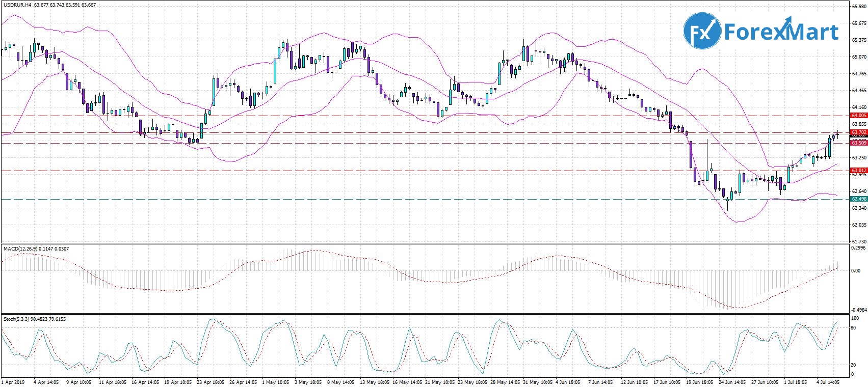This screenshot has width=868, height=388.
Task: Click the 4 Jul 14:05 date label
Action: tap(828, 382)
